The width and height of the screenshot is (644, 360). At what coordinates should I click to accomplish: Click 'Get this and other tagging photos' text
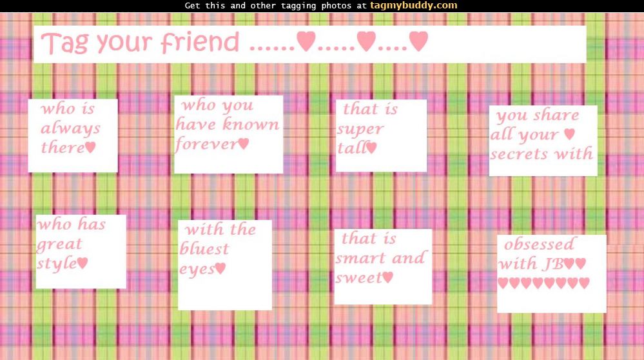(271, 6)
